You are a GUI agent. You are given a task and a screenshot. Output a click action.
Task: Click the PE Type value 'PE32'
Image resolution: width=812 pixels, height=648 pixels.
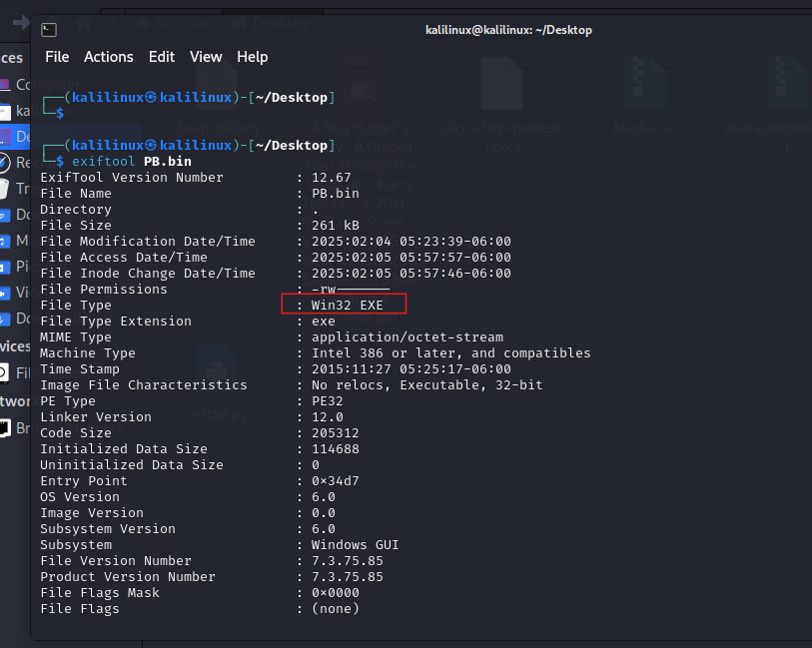tap(328, 401)
